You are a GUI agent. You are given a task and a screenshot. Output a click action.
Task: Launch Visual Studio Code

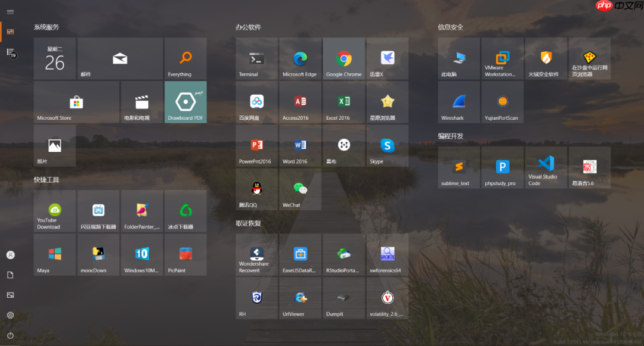[x=546, y=167]
